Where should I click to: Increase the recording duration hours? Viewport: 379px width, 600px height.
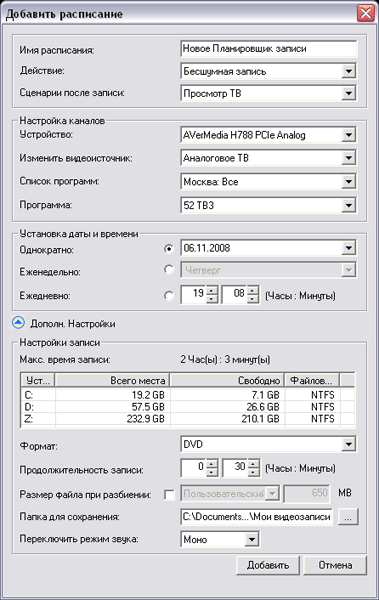(x=212, y=463)
